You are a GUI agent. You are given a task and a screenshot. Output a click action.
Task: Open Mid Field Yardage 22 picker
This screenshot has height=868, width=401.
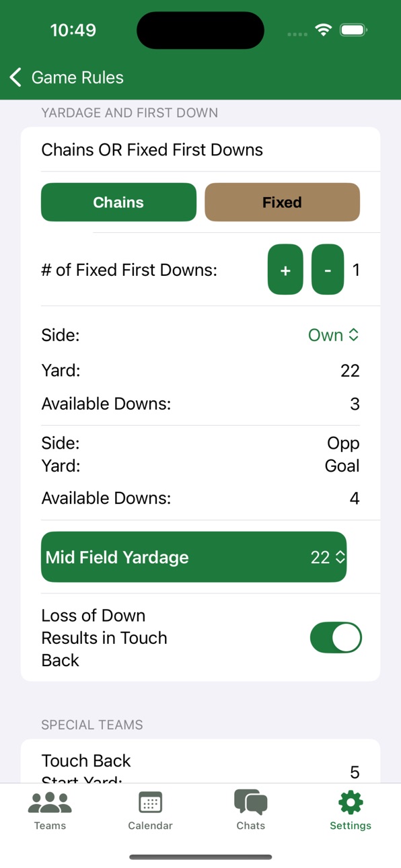click(x=328, y=557)
